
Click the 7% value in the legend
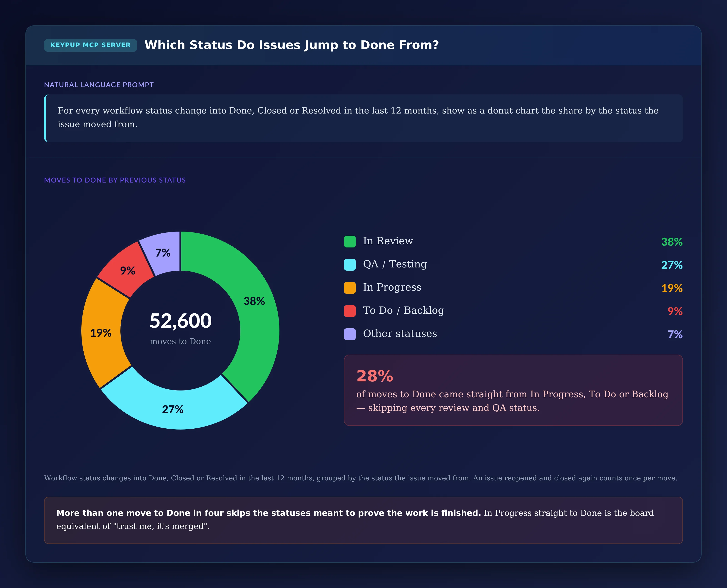tap(675, 335)
